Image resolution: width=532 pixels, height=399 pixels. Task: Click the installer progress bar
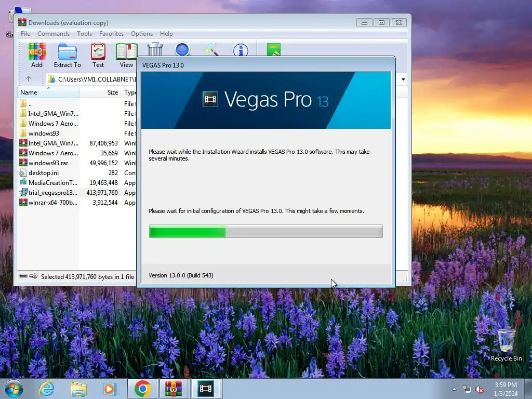coord(265,231)
